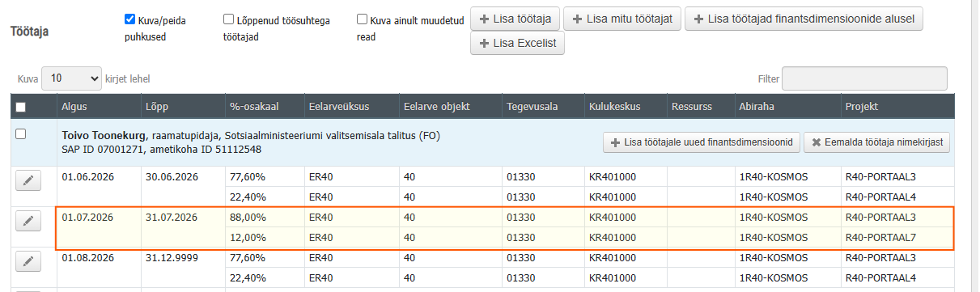Click the end date 30.06.2026
This screenshot has height=292, width=980.
[172, 176]
